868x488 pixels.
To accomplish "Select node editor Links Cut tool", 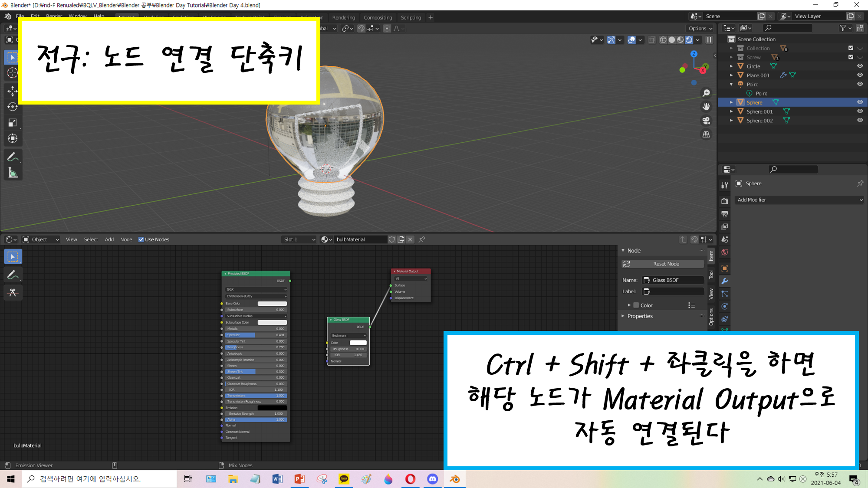I will pyautogui.click(x=13, y=293).
